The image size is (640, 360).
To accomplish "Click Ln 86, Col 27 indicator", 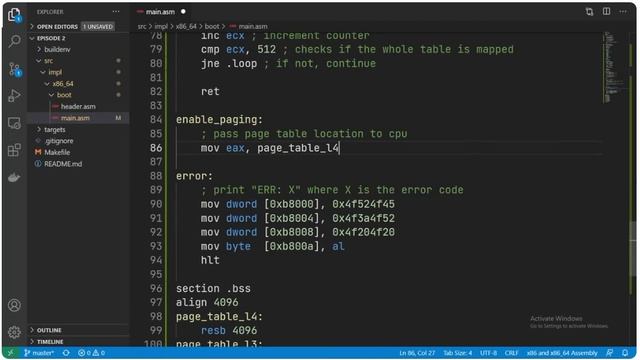I will (417, 353).
